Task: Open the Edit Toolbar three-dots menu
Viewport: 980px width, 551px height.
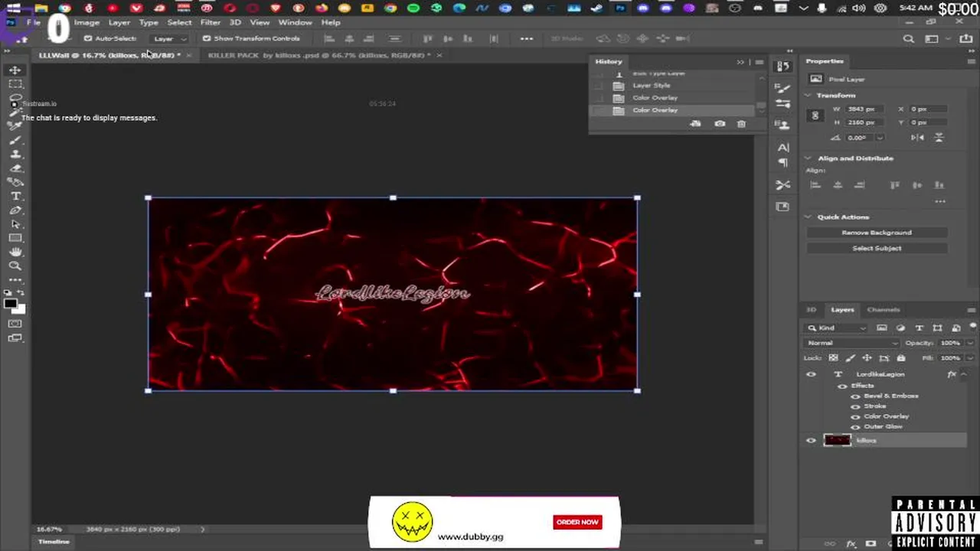Action: (x=15, y=280)
